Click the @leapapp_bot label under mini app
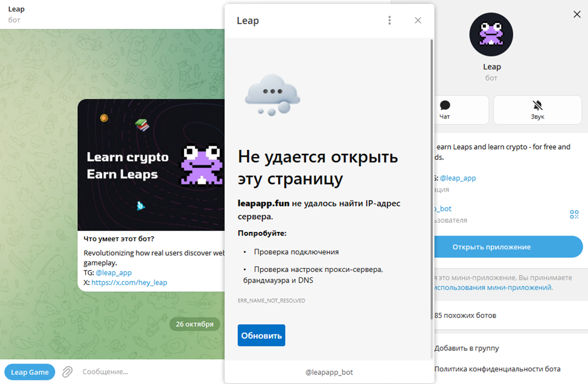The height and width of the screenshot is (384, 588). click(329, 372)
